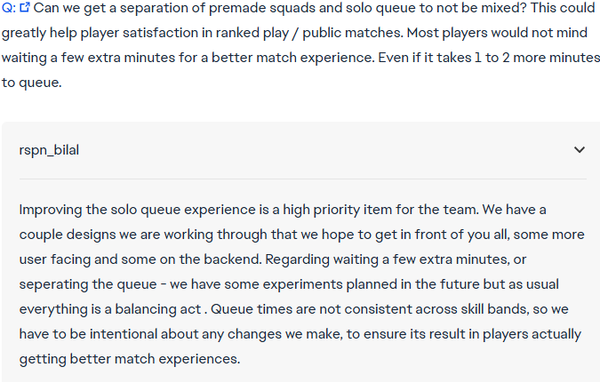Click the question text about premade squads

pyautogui.click(x=300, y=45)
